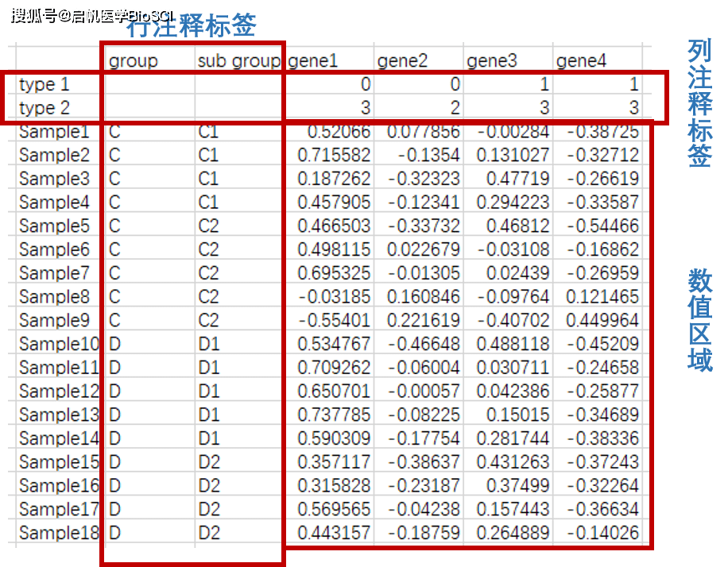Select the 'group' header cell
The image size is (728, 567).
(134, 61)
